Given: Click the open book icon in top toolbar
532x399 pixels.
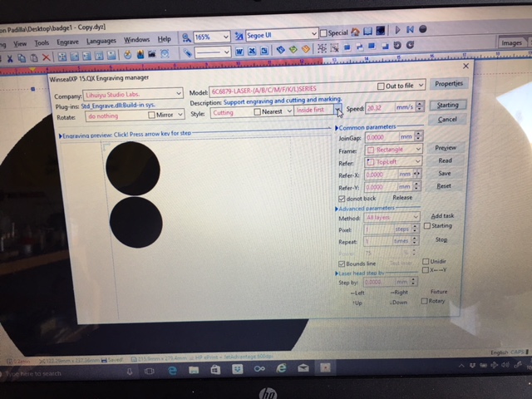Looking at the screenshot, I should click(367, 32).
